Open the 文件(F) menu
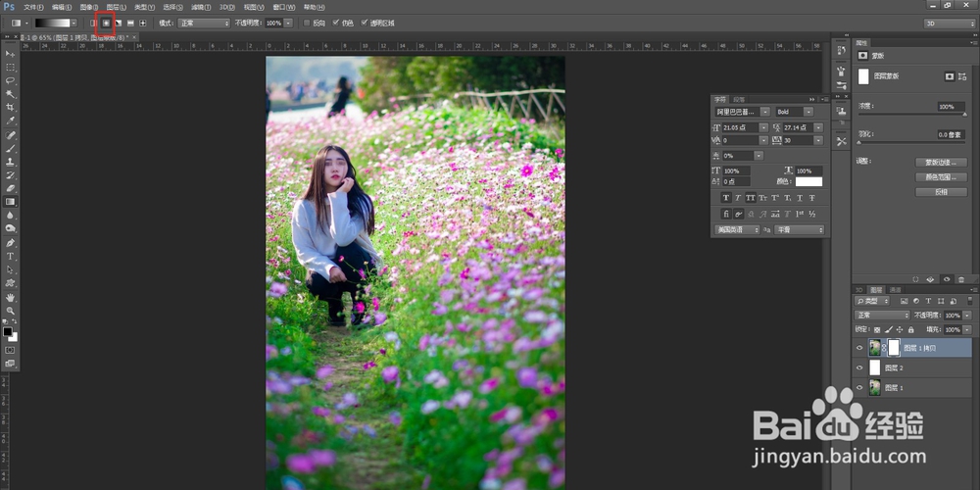The width and height of the screenshot is (980, 490). [x=33, y=7]
